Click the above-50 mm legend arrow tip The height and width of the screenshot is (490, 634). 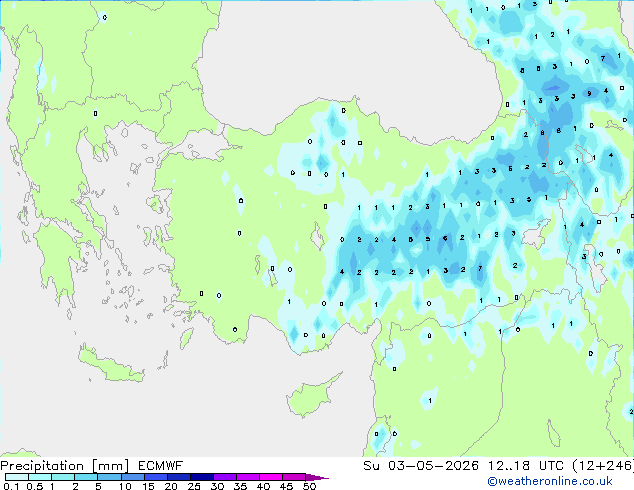click(317, 477)
